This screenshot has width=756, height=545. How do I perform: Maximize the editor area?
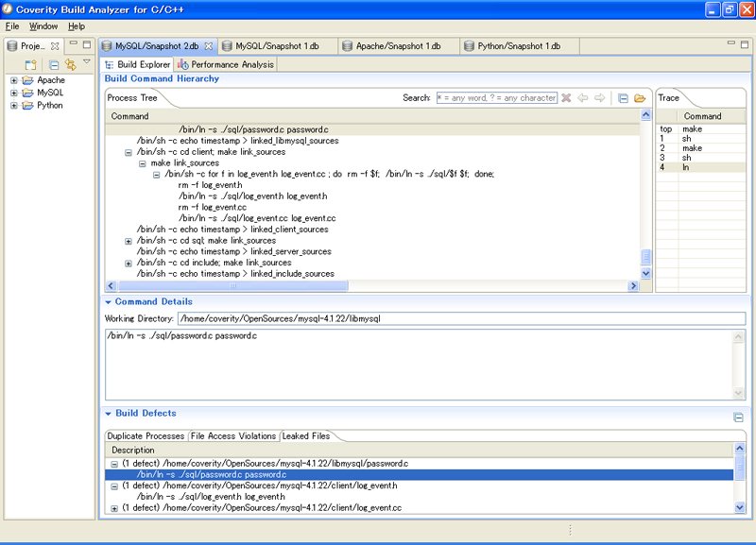(x=745, y=44)
